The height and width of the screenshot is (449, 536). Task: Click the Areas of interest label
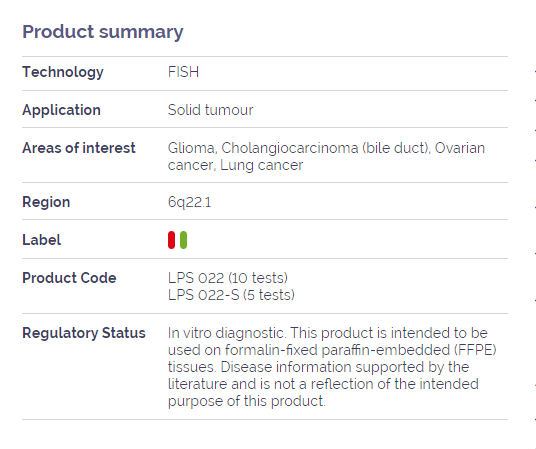tap(79, 148)
